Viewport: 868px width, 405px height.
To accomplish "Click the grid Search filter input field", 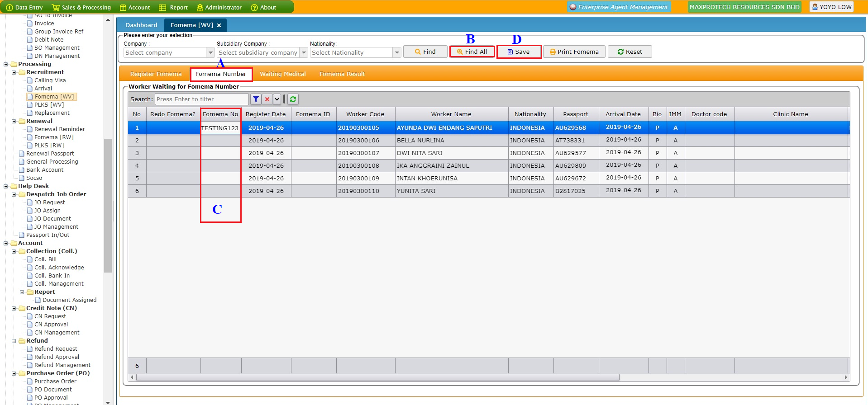I will pyautogui.click(x=201, y=99).
